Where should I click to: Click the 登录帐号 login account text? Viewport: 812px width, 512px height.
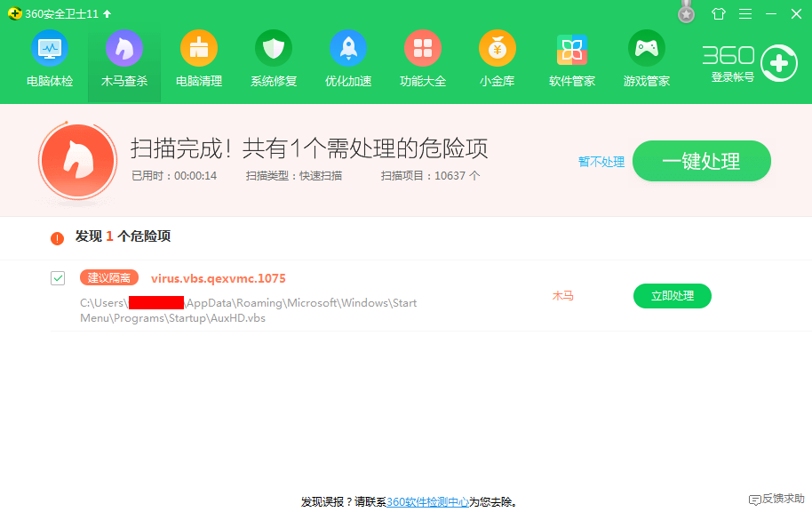click(732, 77)
